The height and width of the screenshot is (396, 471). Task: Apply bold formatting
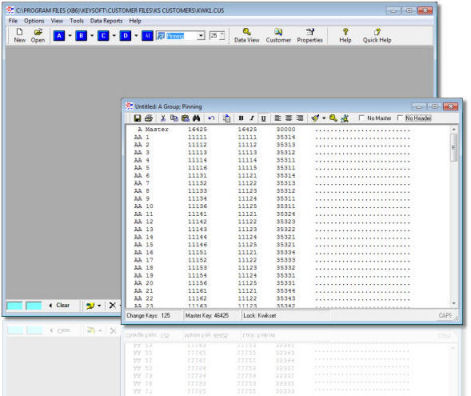click(x=241, y=118)
